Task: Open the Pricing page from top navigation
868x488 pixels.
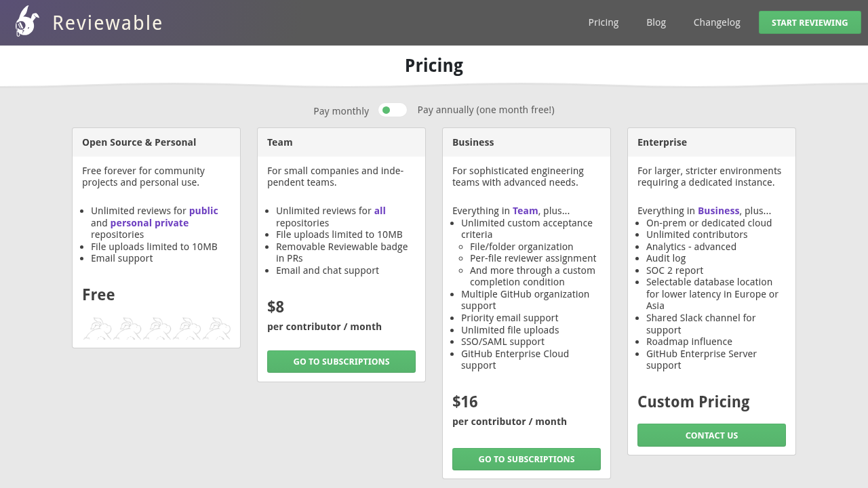Action: click(604, 22)
